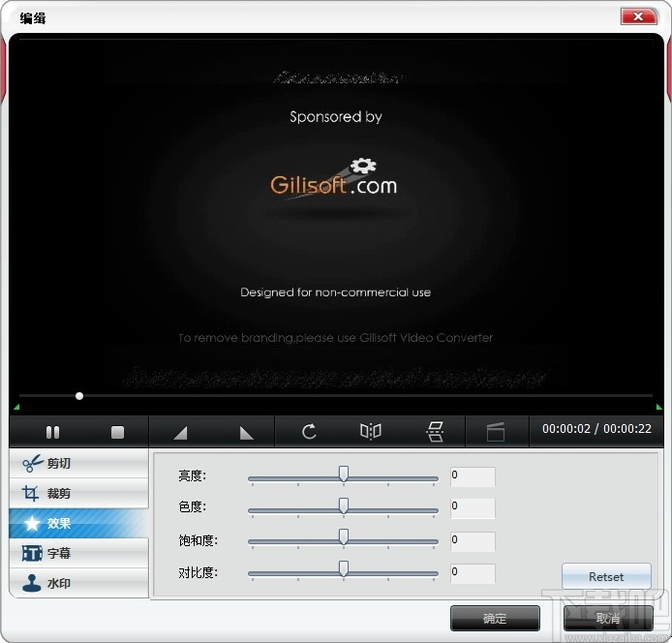The image size is (672, 643).
Task: Click the 色度 hue slider handle
Action: (x=344, y=505)
